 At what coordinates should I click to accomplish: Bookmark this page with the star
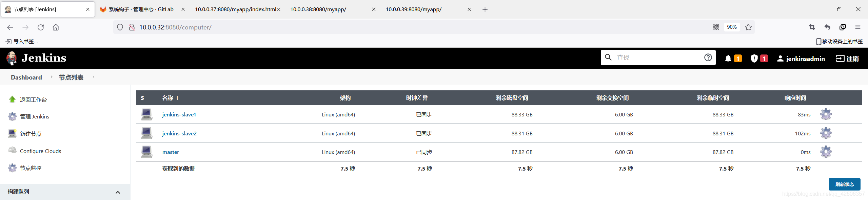748,27
